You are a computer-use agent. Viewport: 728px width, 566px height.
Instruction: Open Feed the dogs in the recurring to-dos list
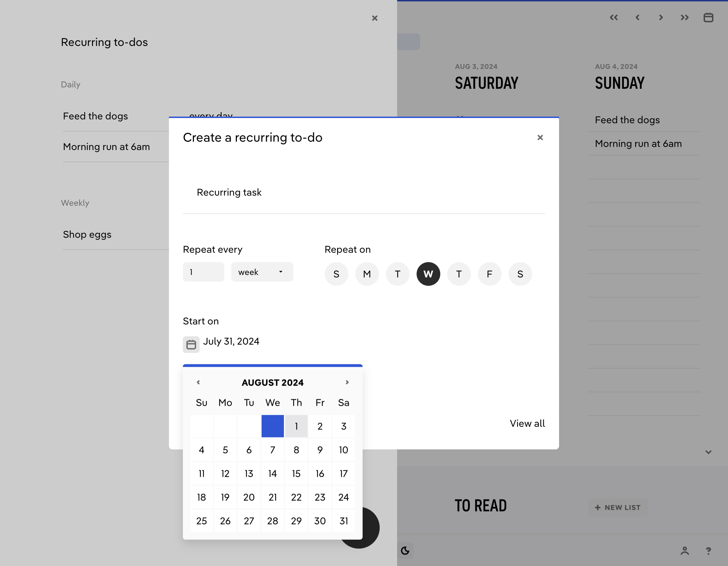tap(95, 116)
